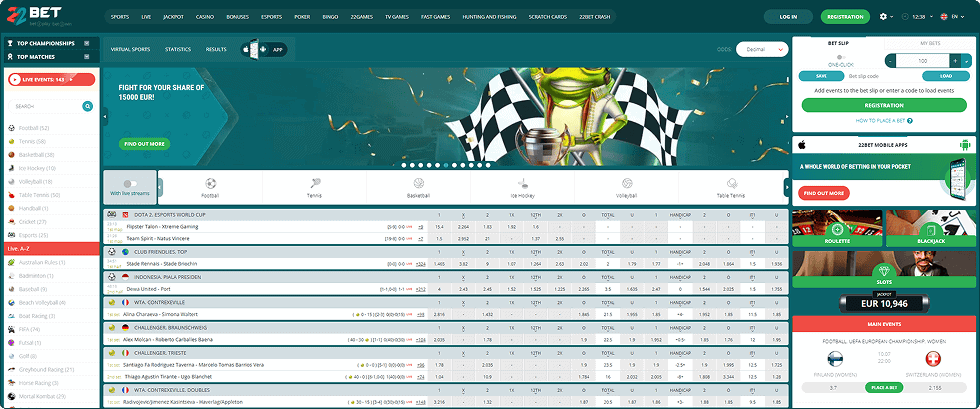Image resolution: width=980 pixels, height=409 pixels.
Task: Toggle the One-click bet switch
Action: 840,57
